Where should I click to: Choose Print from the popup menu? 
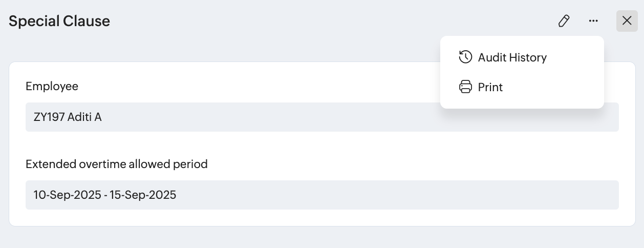coord(490,87)
